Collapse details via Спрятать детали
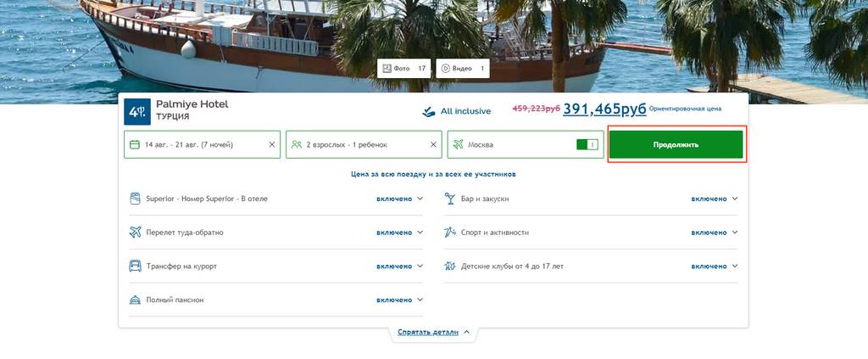868x359 pixels. [x=433, y=333]
